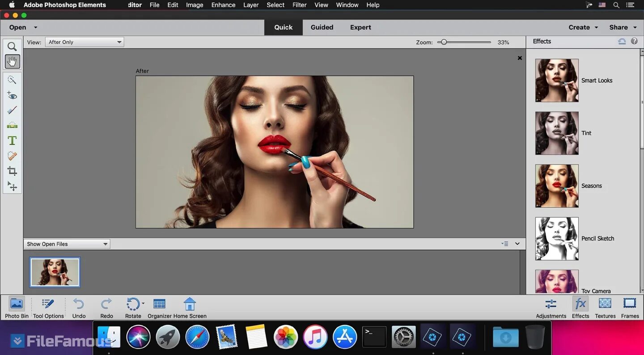Select the open photo in Photo Bin

click(55, 272)
